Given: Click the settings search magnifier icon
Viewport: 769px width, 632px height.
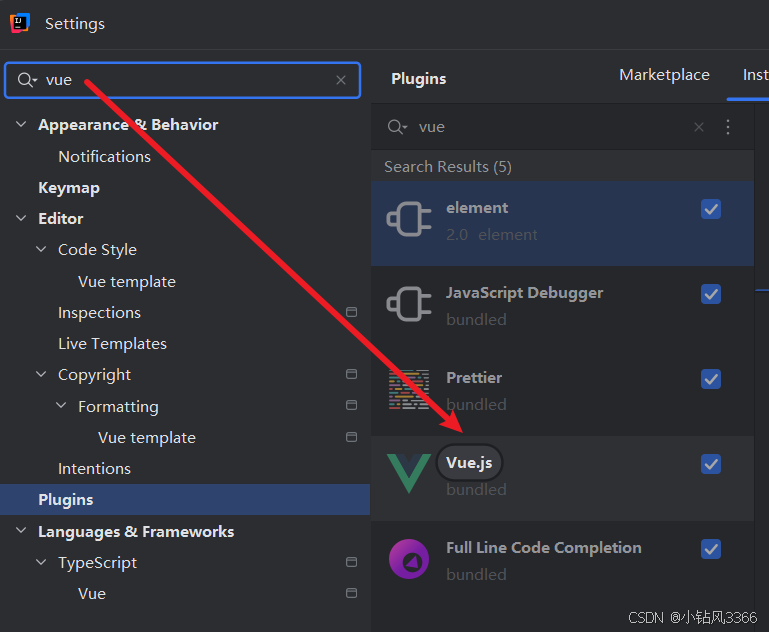Looking at the screenshot, I should (26, 79).
